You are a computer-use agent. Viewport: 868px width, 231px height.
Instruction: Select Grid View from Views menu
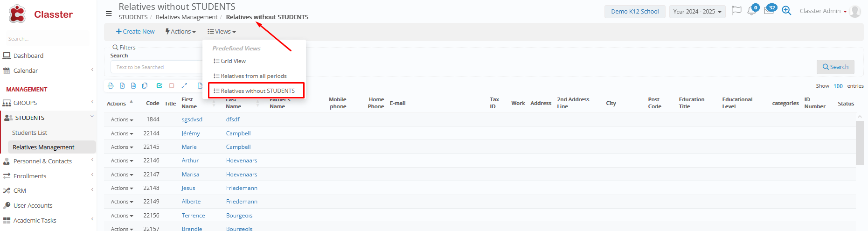coord(233,61)
